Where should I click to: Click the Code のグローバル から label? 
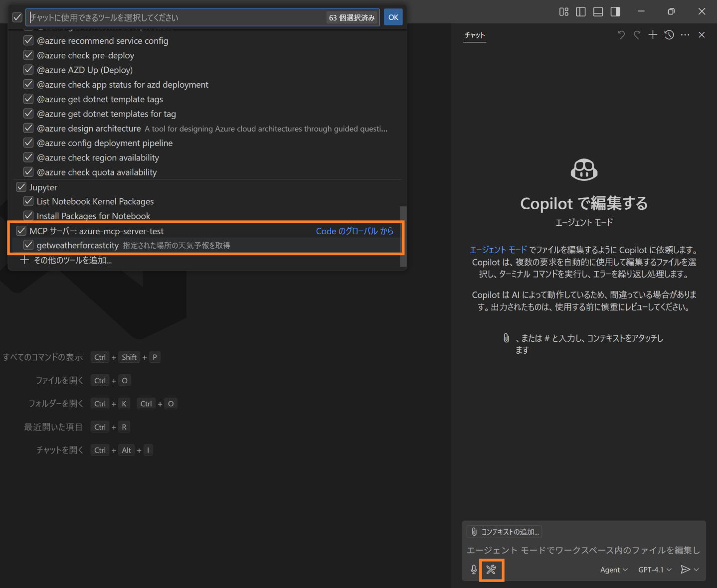(x=355, y=231)
